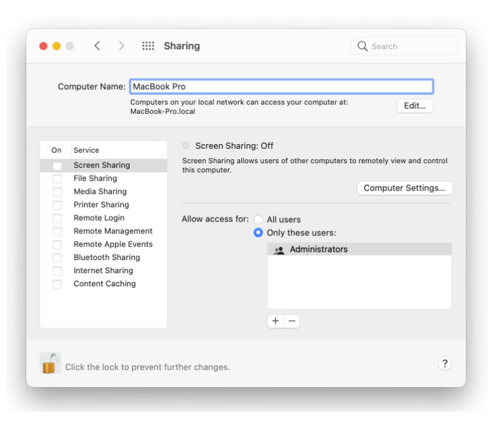Select Screen Sharing service row label

coord(101,165)
